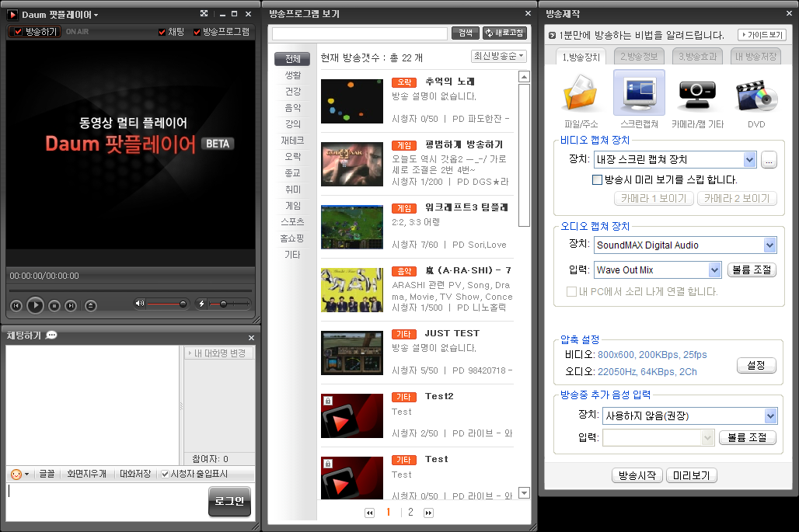Toggle the 방송프로그램 checkbox
The width and height of the screenshot is (799, 532).
coord(197,32)
